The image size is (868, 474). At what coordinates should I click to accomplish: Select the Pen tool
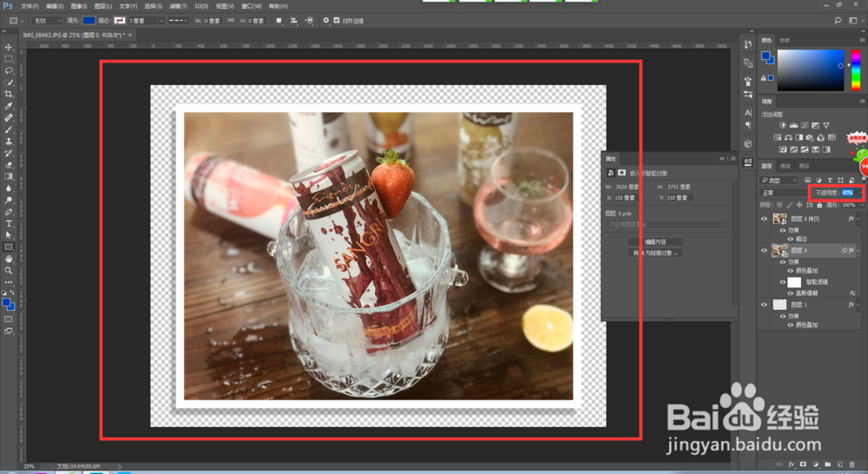9,212
